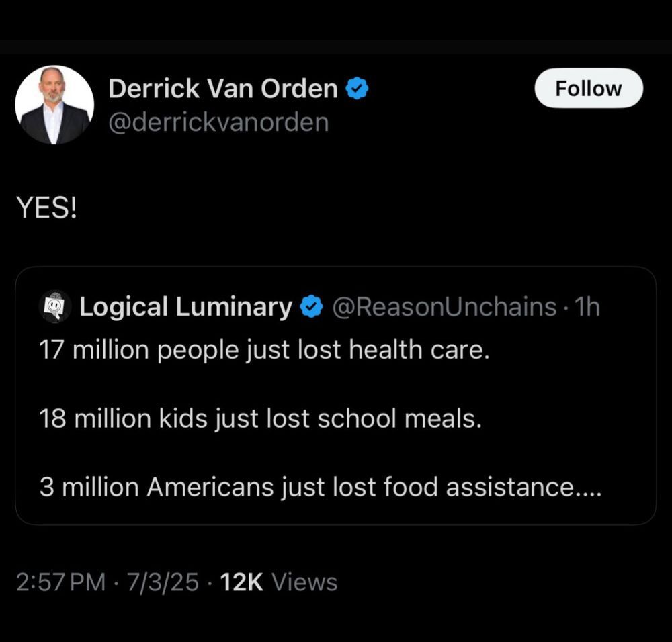Click the quoted post's 1h timestamp
The height and width of the screenshot is (642, 672).
click(x=588, y=307)
